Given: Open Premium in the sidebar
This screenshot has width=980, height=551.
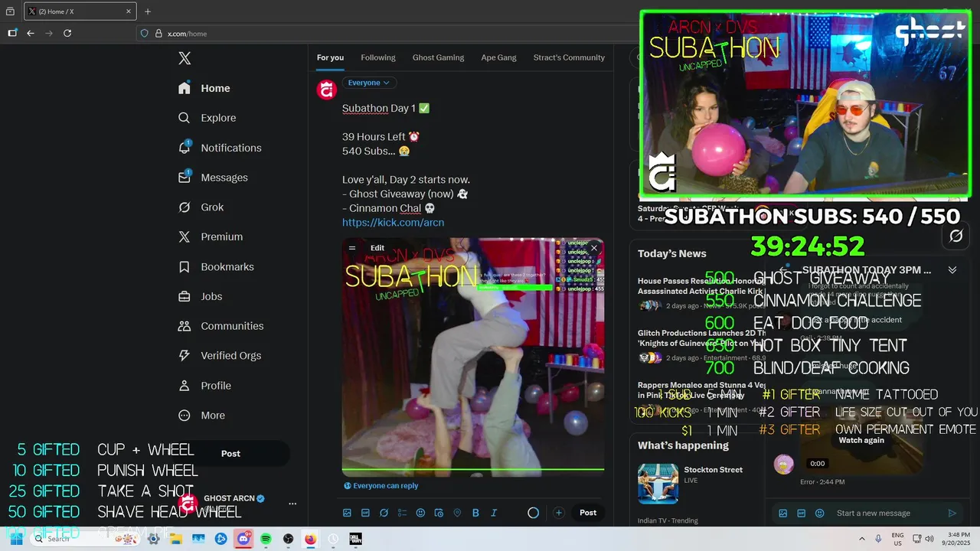Looking at the screenshot, I should 211,237.
